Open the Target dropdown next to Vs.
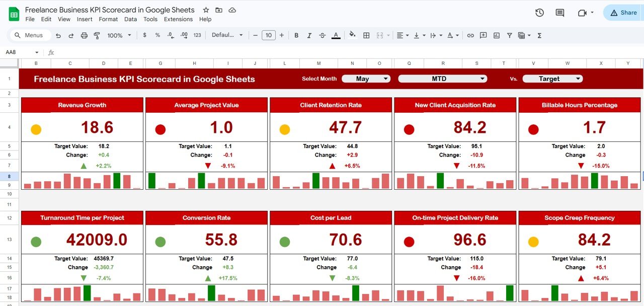This screenshot has height=306, width=644. 552,79
